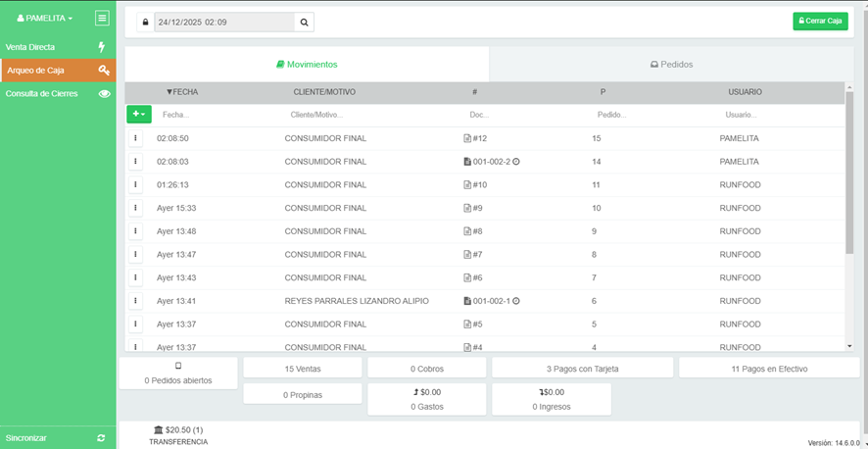Switch to the Pedidos tab
The width and height of the screenshot is (868, 449).
(671, 65)
